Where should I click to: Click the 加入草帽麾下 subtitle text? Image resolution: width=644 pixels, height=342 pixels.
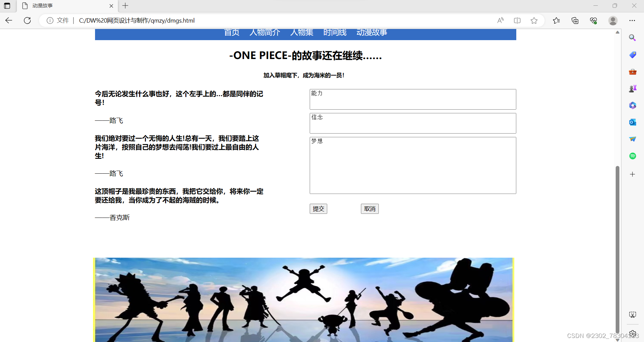point(304,75)
